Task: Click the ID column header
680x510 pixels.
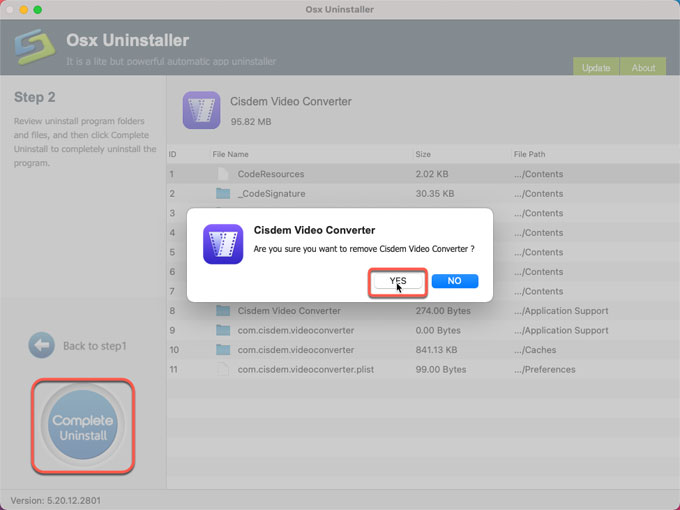Action: click(x=172, y=154)
